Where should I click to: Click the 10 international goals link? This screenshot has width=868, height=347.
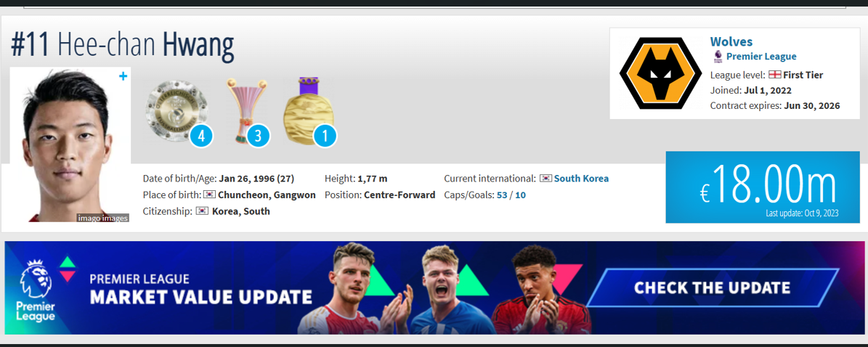520,195
